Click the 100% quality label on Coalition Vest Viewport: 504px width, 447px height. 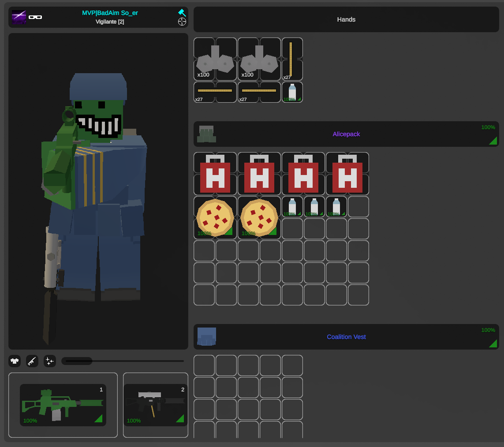(488, 330)
